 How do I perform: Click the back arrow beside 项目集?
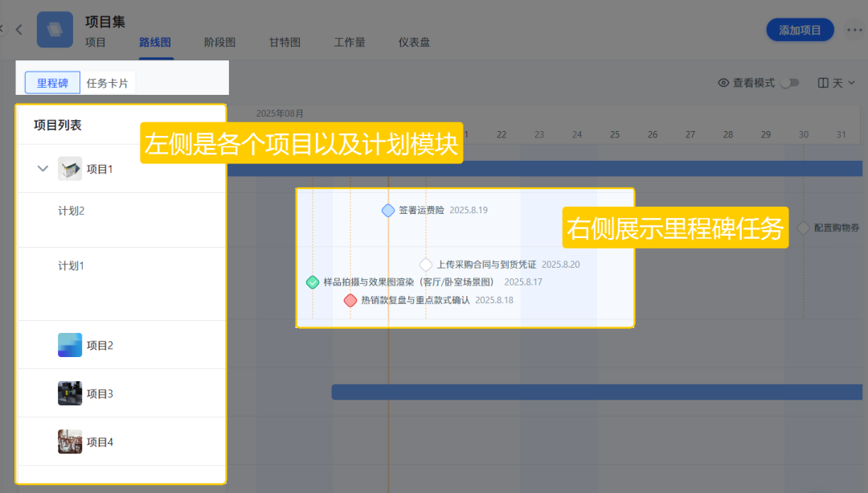[x=19, y=29]
